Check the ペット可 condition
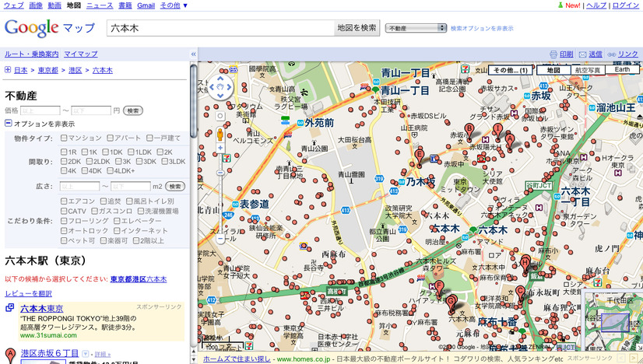This screenshot has height=364, width=643. click(64, 240)
